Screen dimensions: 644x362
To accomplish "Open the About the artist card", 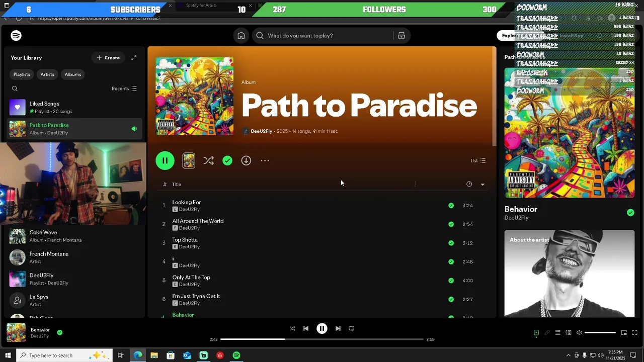I will coord(570,274).
